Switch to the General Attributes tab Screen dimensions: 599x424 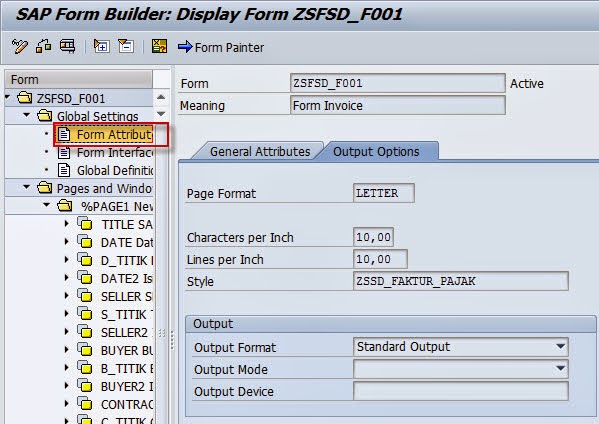(x=260, y=152)
